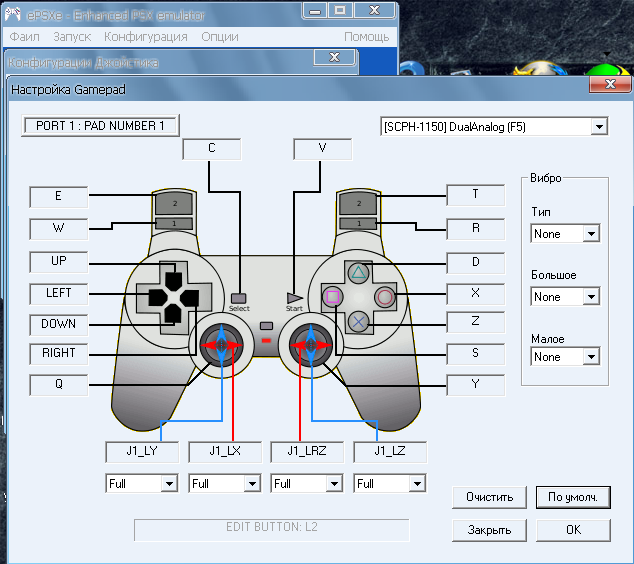Viewport: 634px width, 564px height.
Task: Click the J1_LY axis field
Action: [x=142, y=452]
